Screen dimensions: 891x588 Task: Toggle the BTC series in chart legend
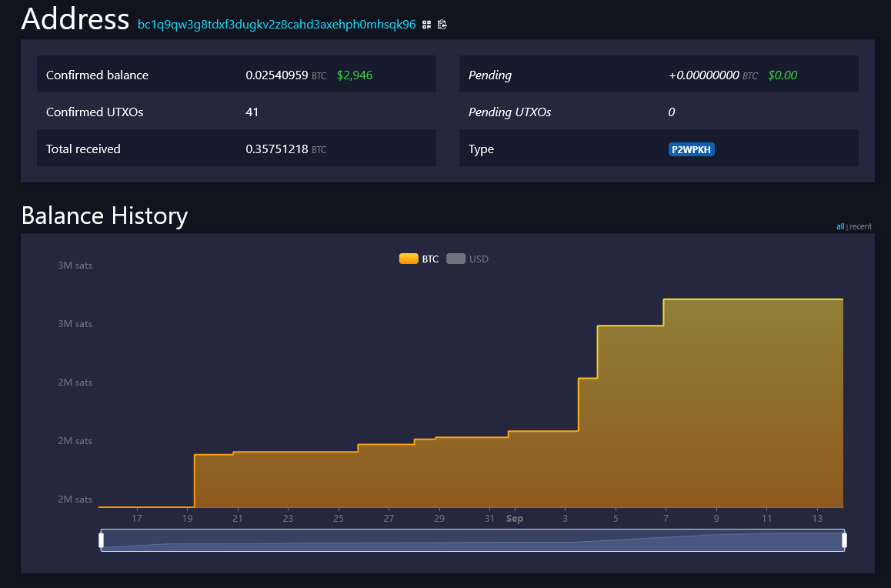pyautogui.click(x=430, y=259)
